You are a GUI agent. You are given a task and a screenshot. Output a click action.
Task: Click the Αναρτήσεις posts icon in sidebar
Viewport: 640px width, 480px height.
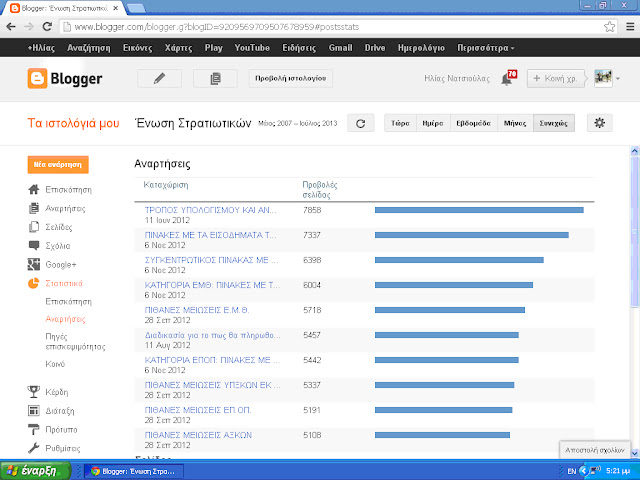click(33, 208)
